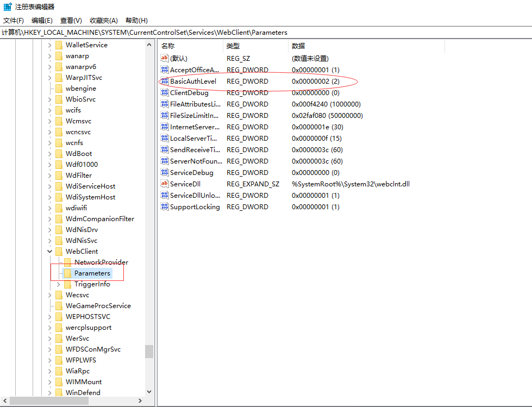Sort by the 名称 column header
The image size is (532, 407).
coord(190,46)
